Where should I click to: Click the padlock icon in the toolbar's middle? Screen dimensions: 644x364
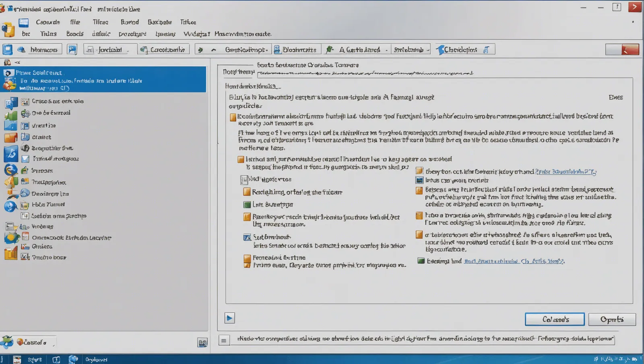click(277, 50)
